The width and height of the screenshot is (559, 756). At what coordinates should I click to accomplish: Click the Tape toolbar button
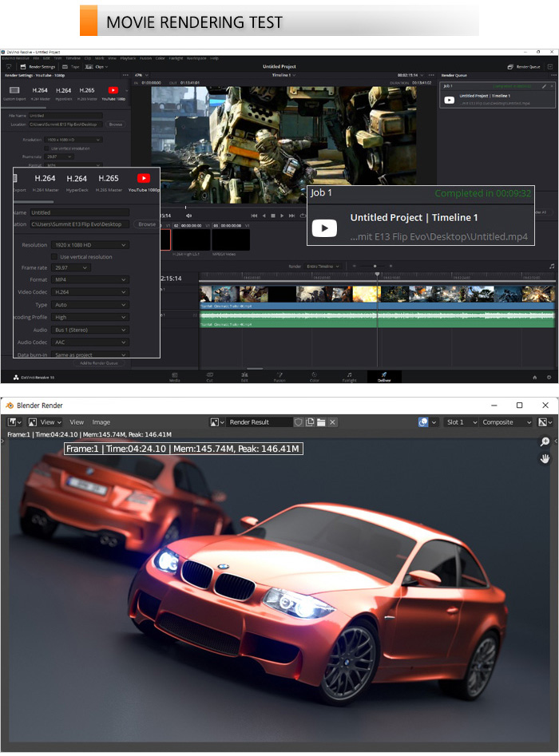(x=71, y=66)
